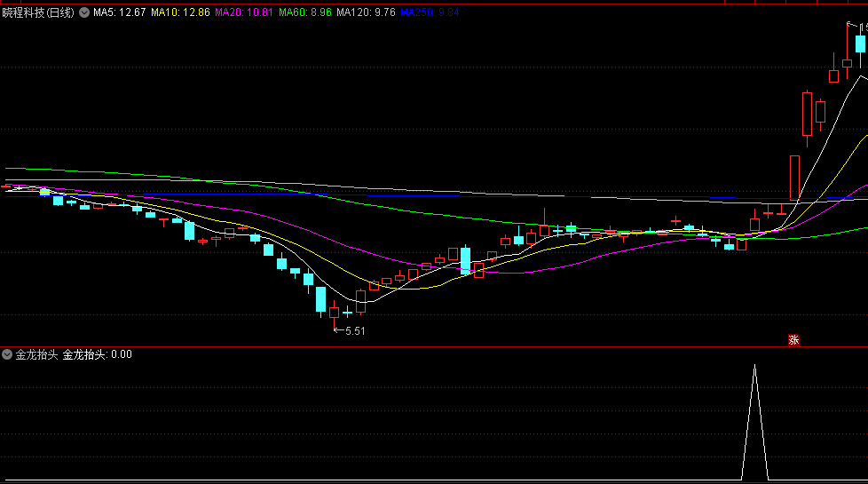Viewport: 868px width, 484px height.
Task: Select the MA250: 9.84 label
Action: [430, 12]
